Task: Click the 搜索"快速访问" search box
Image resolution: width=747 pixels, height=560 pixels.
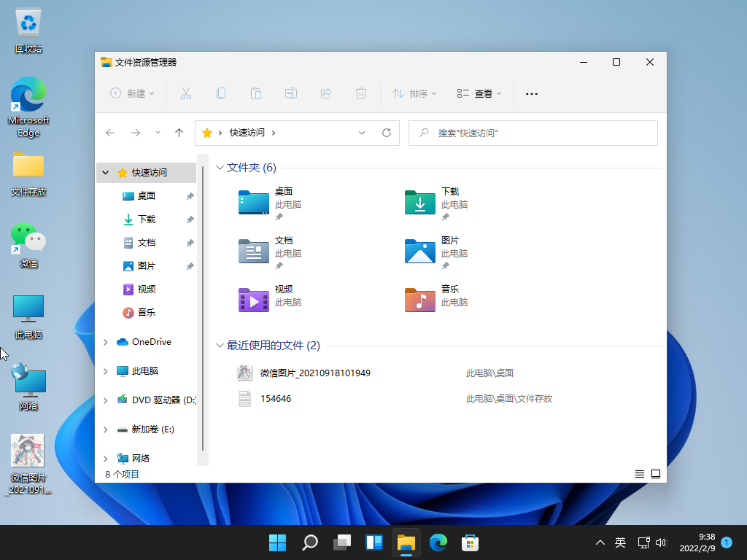Action: [540, 133]
